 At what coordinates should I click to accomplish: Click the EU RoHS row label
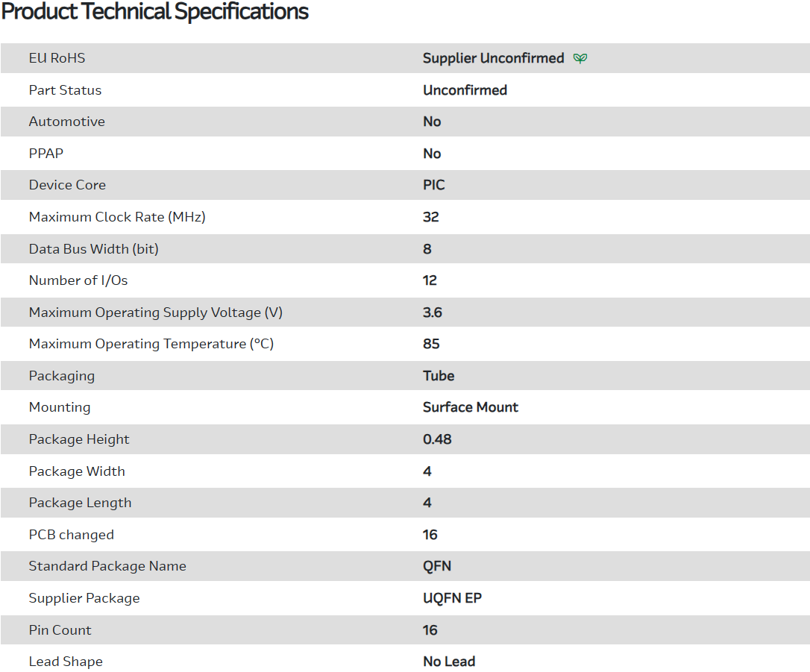[x=57, y=58]
